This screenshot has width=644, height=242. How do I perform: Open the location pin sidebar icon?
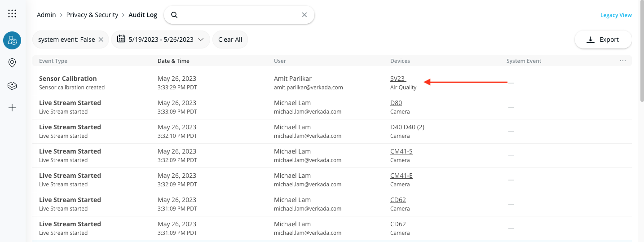12,63
